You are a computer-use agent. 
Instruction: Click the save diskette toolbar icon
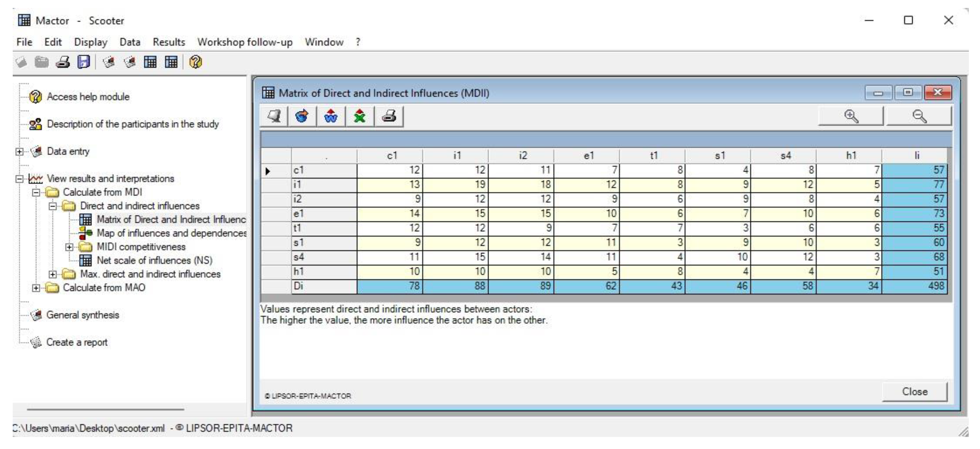coord(83,62)
